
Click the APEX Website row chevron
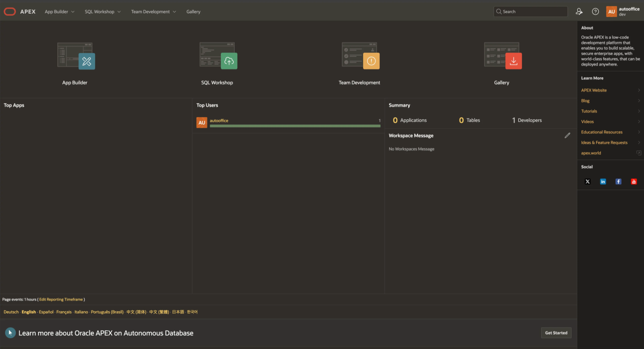tap(639, 90)
